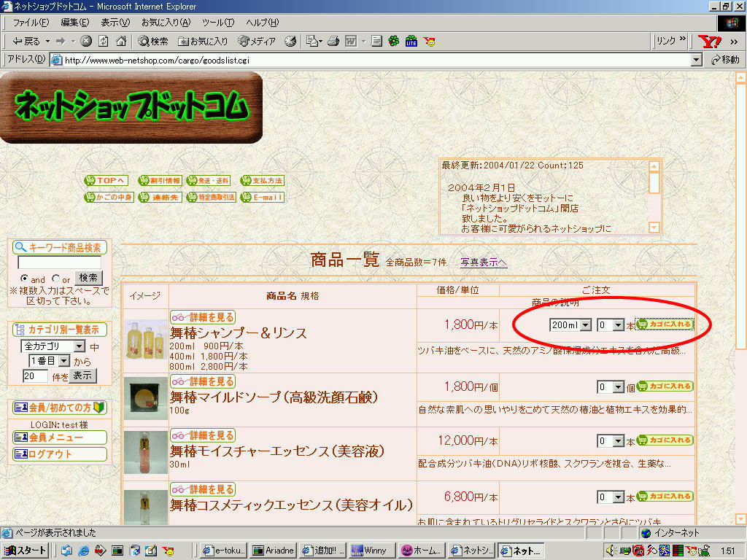Screen dimensions: 747x560
Task: Open the 特定商取引法 navigation button
Action: 211,197
